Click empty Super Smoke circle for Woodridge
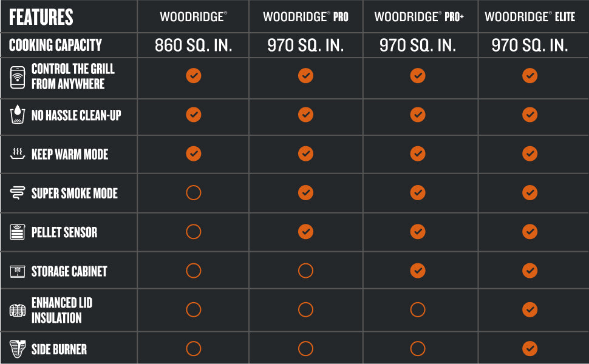 pyautogui.click(x=194, y=192)
